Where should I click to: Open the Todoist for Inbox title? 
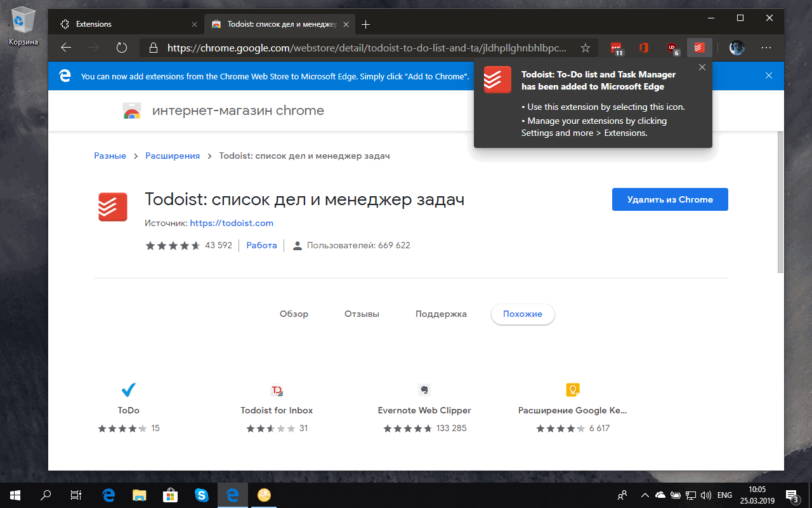tap(277, 410)
